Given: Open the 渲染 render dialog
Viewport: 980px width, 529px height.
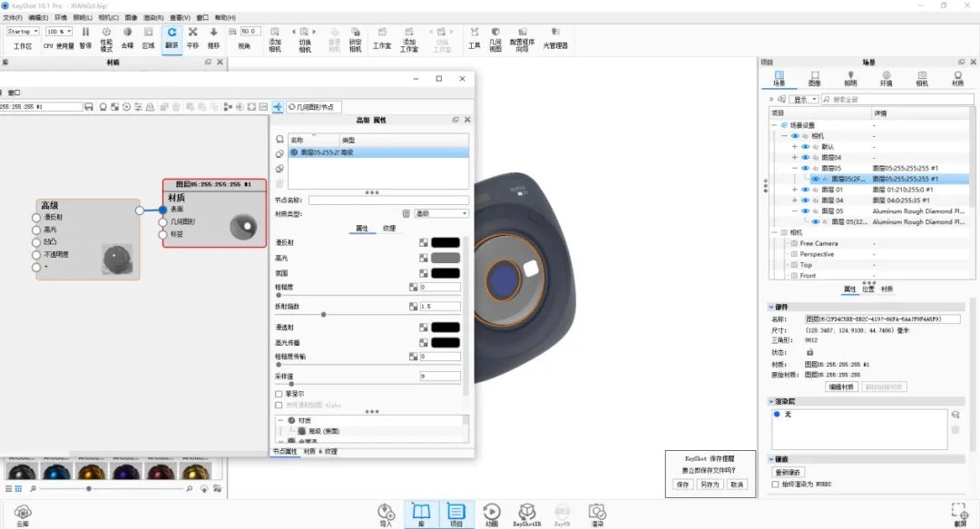Looking at the screenshot, I should pyautogui.click(x=597, y=515).
